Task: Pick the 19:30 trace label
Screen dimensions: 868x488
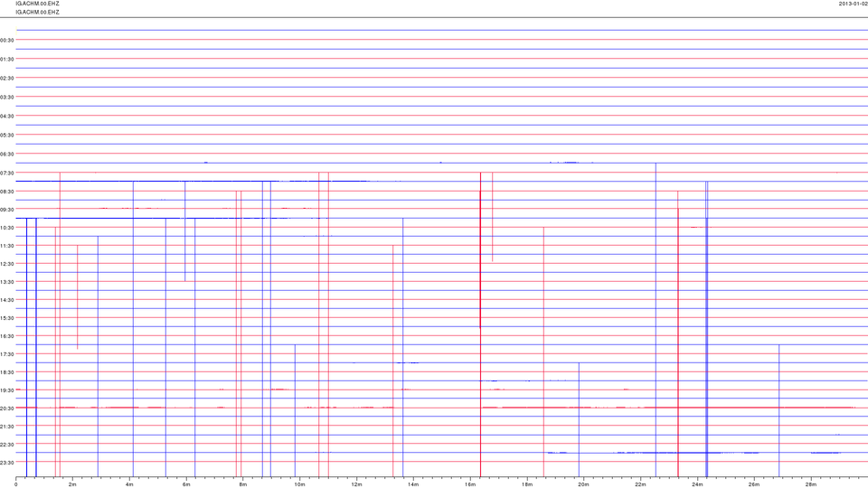Action: 6,390
